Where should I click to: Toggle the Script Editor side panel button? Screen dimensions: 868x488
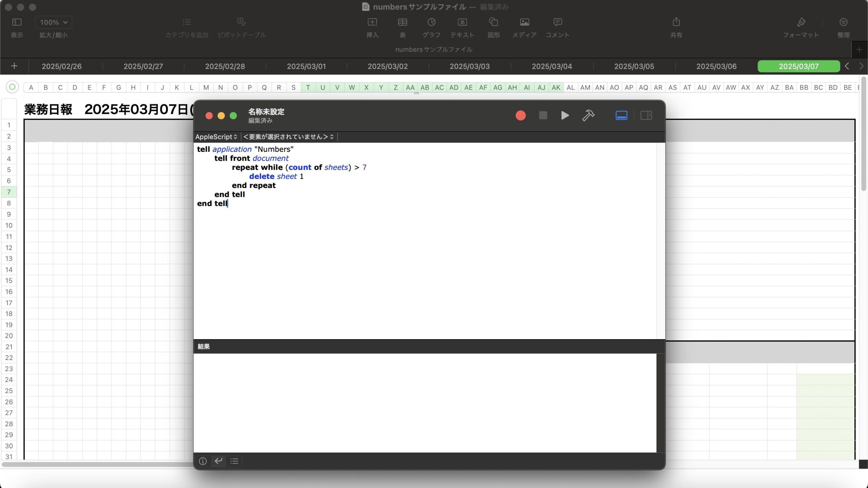[646, 116]
